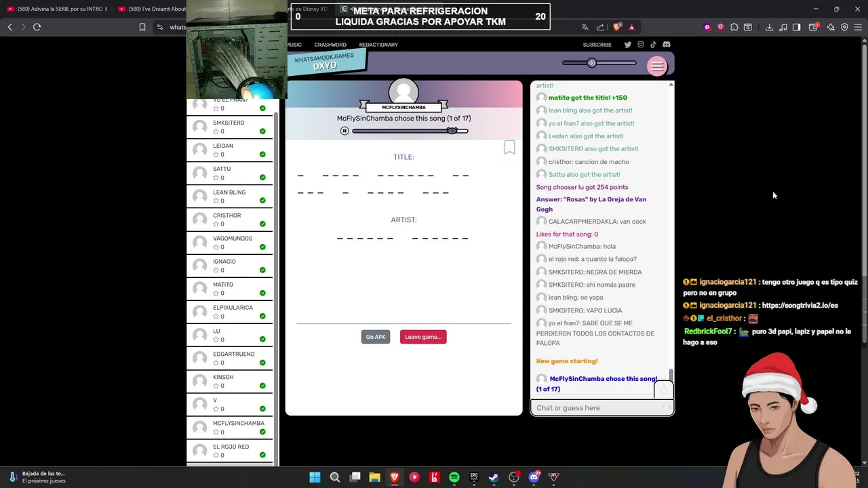Toggle the browser sidebar panel icon
The height and width of the screenshot is (488, 868).
click(x=797, y=27)
